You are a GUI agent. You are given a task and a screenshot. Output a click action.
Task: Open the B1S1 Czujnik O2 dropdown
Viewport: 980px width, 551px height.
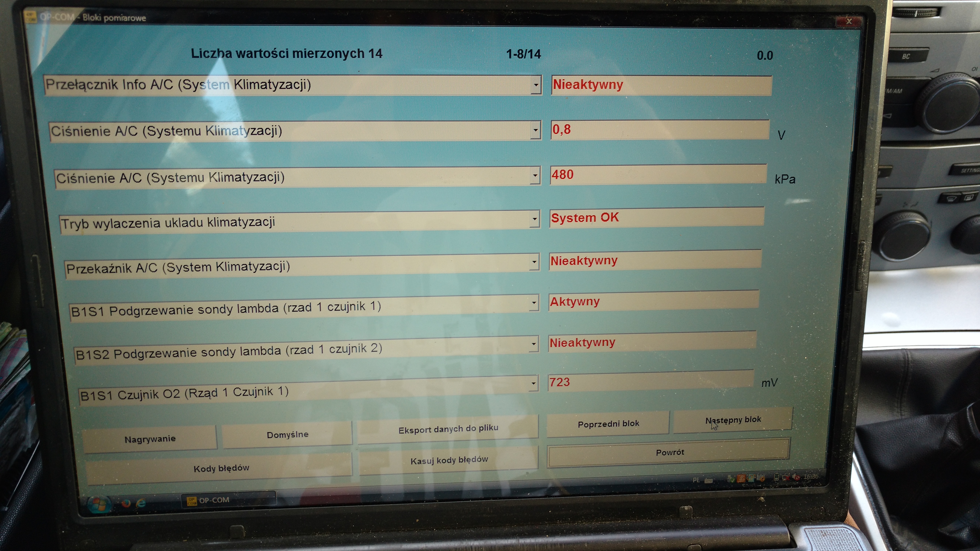pyautogui.click(x=533, y=383)
